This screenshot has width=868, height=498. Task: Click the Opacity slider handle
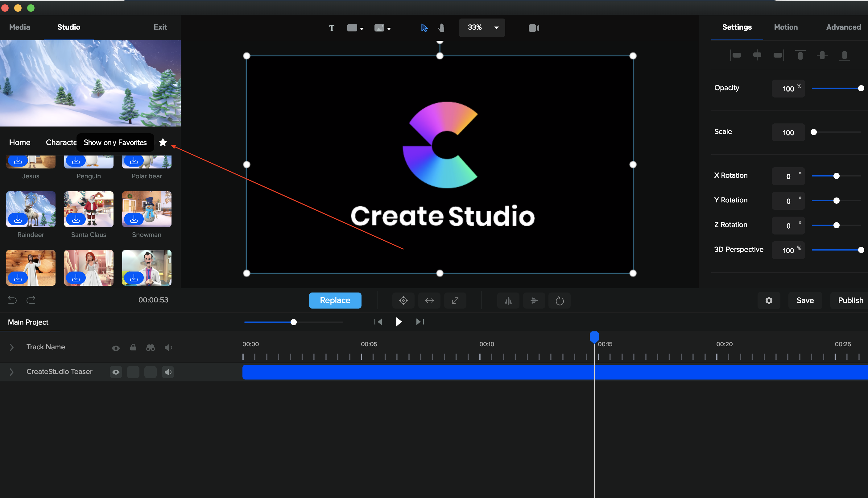(861, 88)
